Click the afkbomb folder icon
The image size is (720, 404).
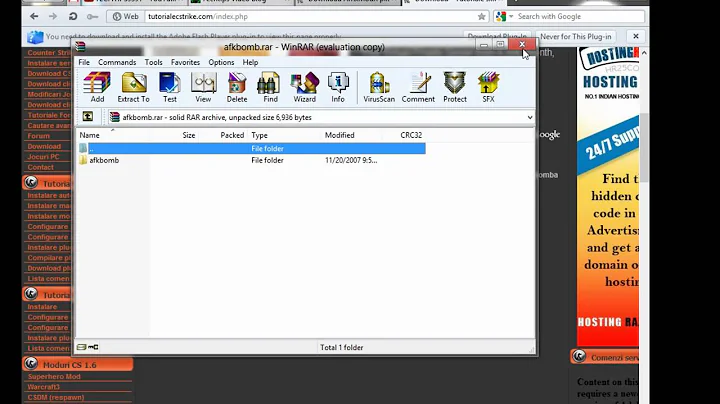click(83, 160)
